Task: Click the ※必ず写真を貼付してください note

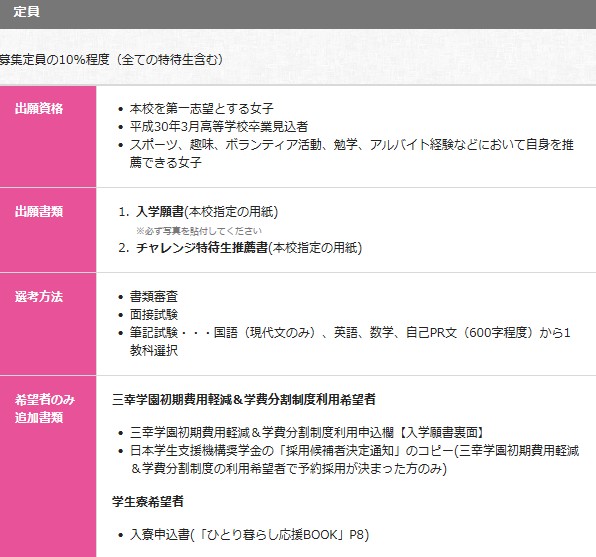Action: [x=199, y=231]
